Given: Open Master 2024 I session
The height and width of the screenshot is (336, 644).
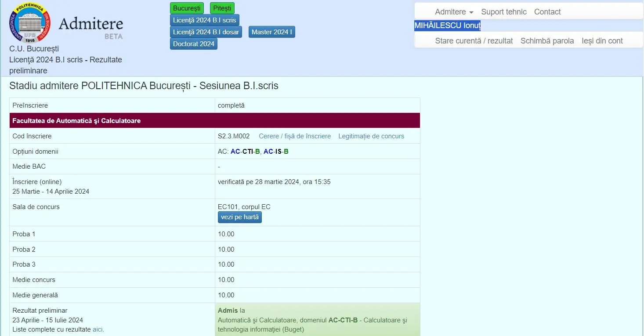Looking at the screenshot, I should click(x=272, y=32).
